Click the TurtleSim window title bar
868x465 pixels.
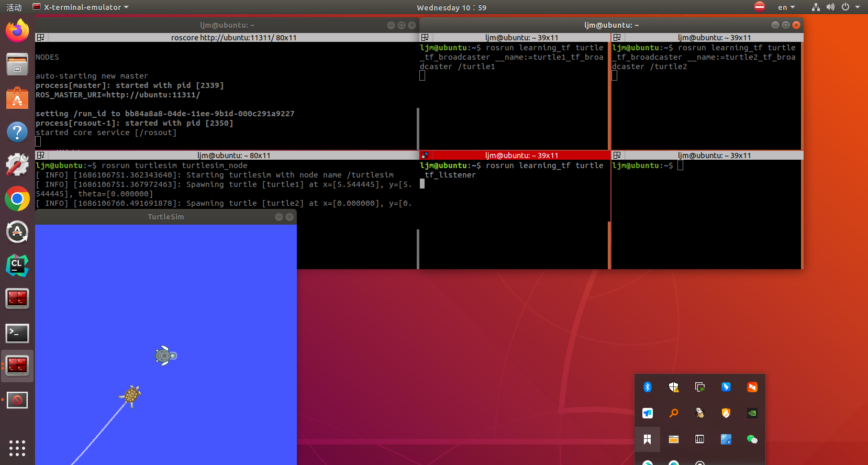(165, 217)
